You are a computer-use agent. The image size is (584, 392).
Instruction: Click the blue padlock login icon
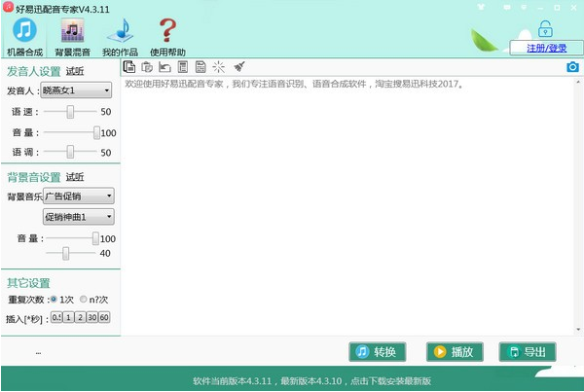545,29
